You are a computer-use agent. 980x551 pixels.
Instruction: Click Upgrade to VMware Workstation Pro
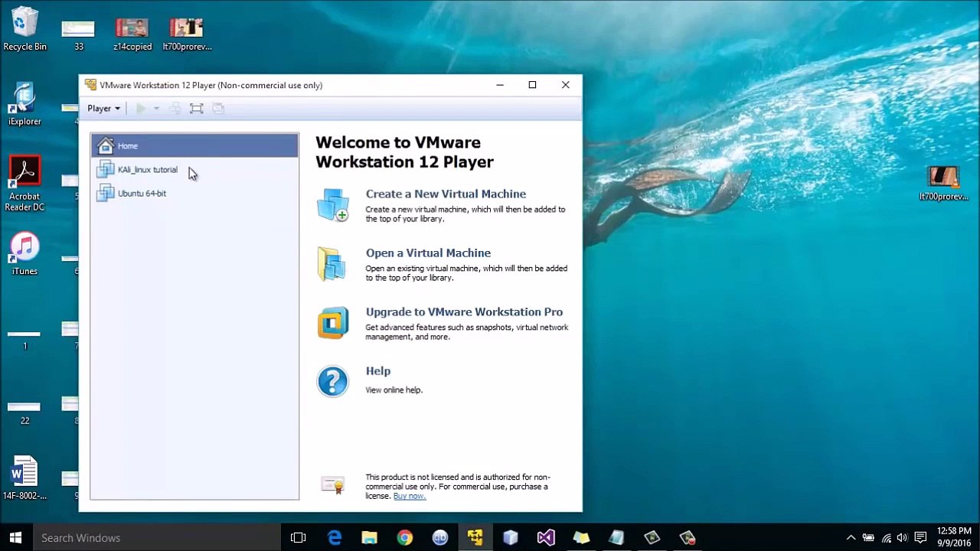(x=464, y=312)
